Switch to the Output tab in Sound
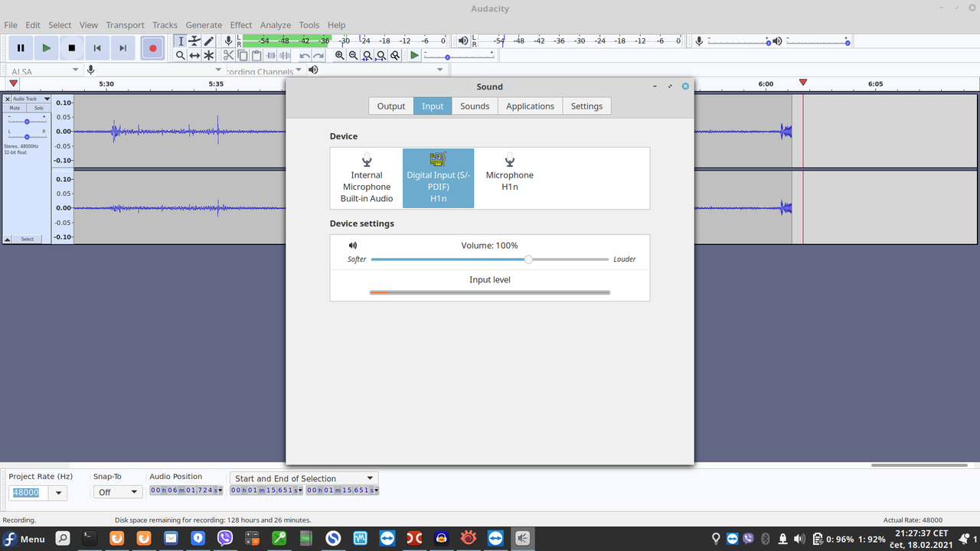This screenshot has height=551, width=980. point(391,106)
